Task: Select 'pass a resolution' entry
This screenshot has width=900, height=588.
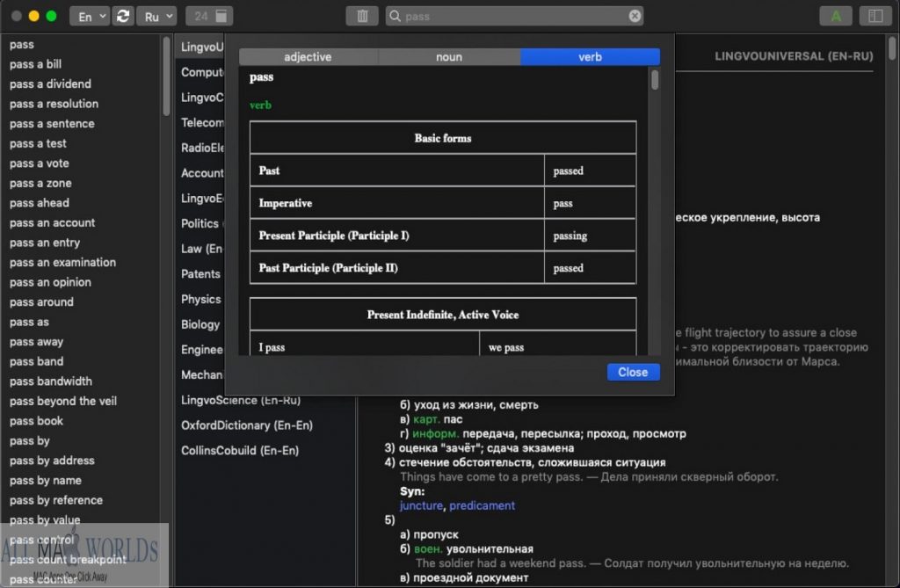Action: tap(54, 104)
